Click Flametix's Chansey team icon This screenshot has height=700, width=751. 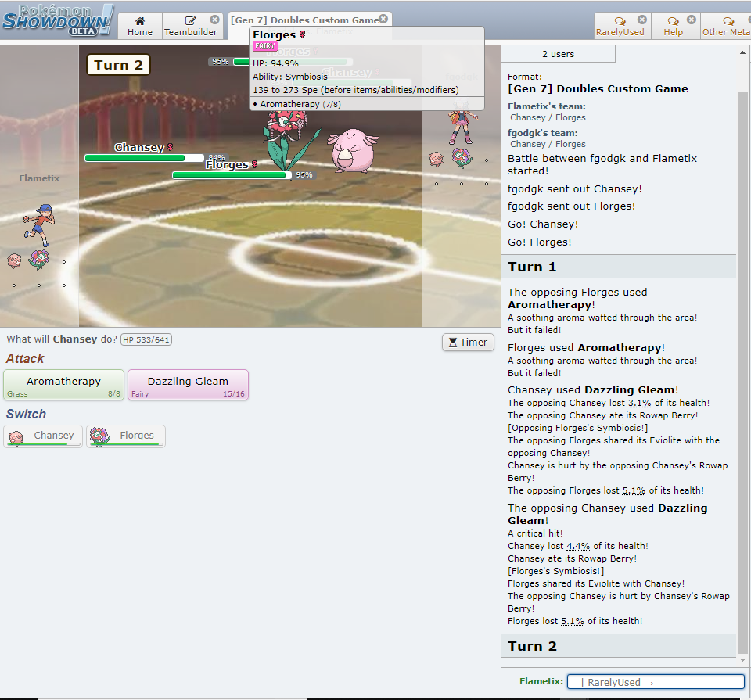[14, 261]
